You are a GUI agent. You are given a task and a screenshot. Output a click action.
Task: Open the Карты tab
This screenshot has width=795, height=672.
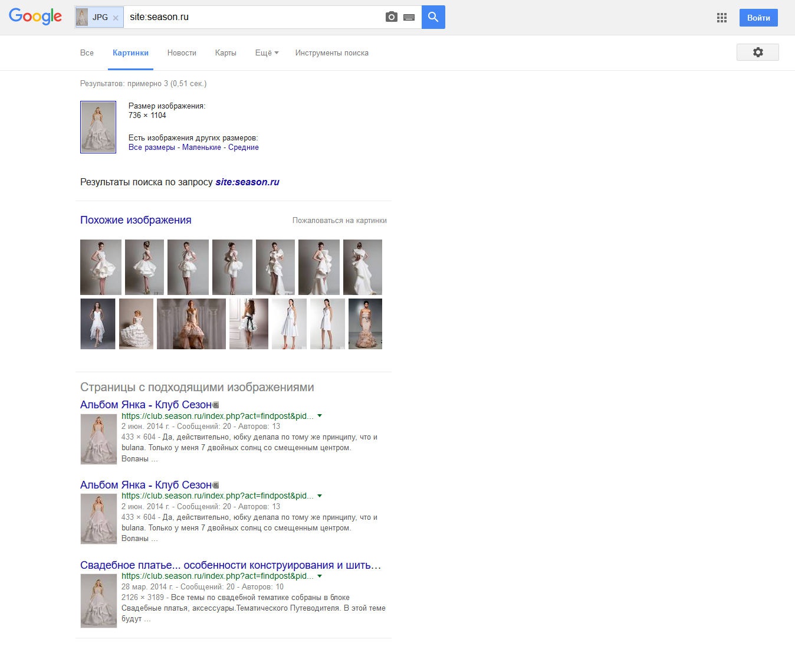pyautogui.click(x=225, y=53)
